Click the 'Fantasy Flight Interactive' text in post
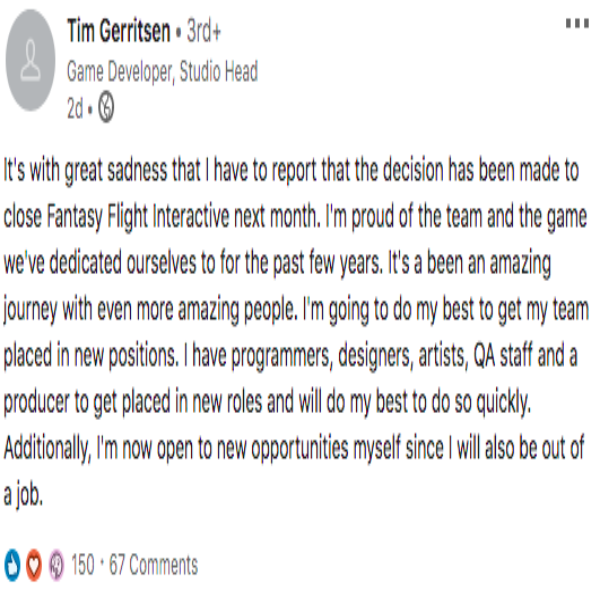 click(154, 219)
